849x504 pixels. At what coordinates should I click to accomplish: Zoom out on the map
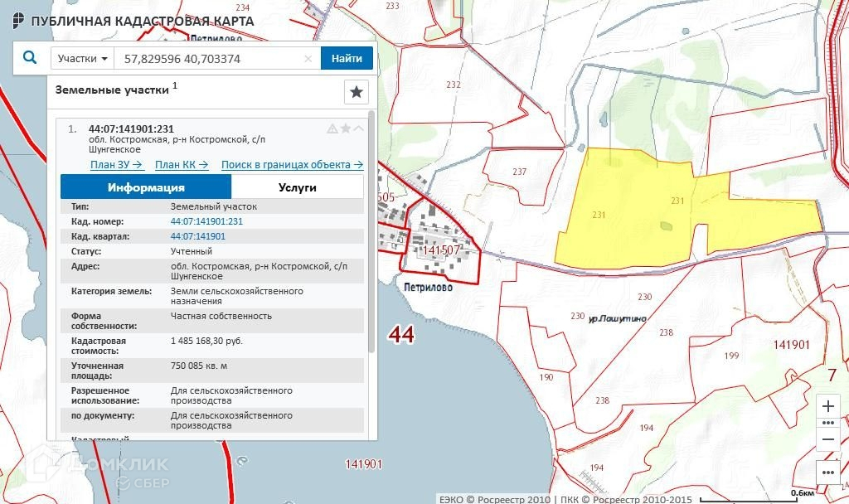827,440
